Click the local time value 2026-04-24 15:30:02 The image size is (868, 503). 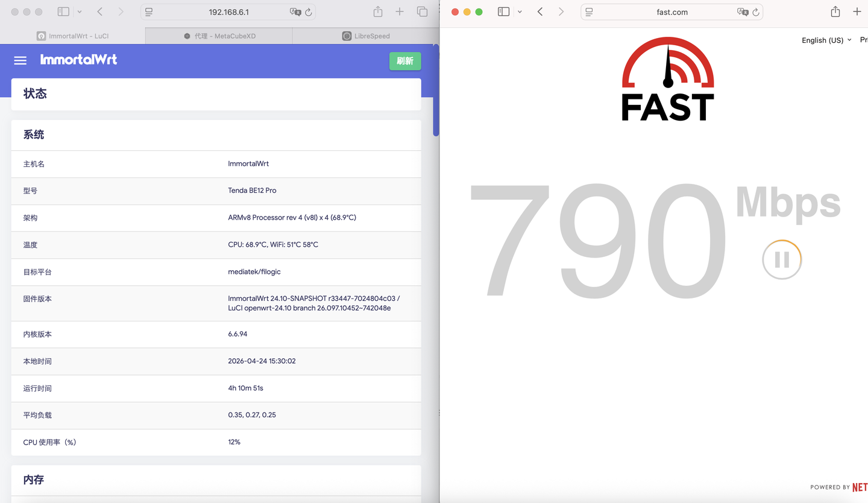[x=262, y=361]
